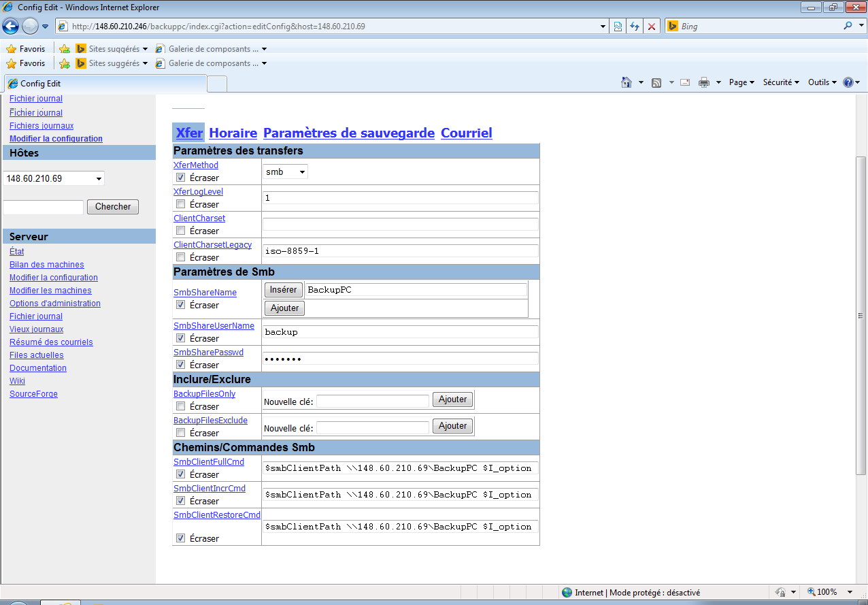Expand the Sécurité menu in command bar
Viewport: 868px width, 605px height.
(x=780, y=82)
